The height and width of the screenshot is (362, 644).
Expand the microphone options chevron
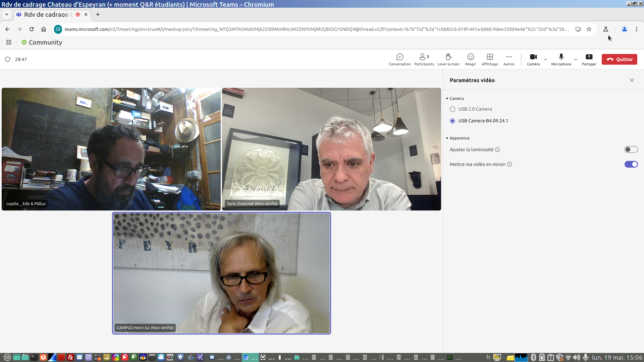[x=576, y=60]
